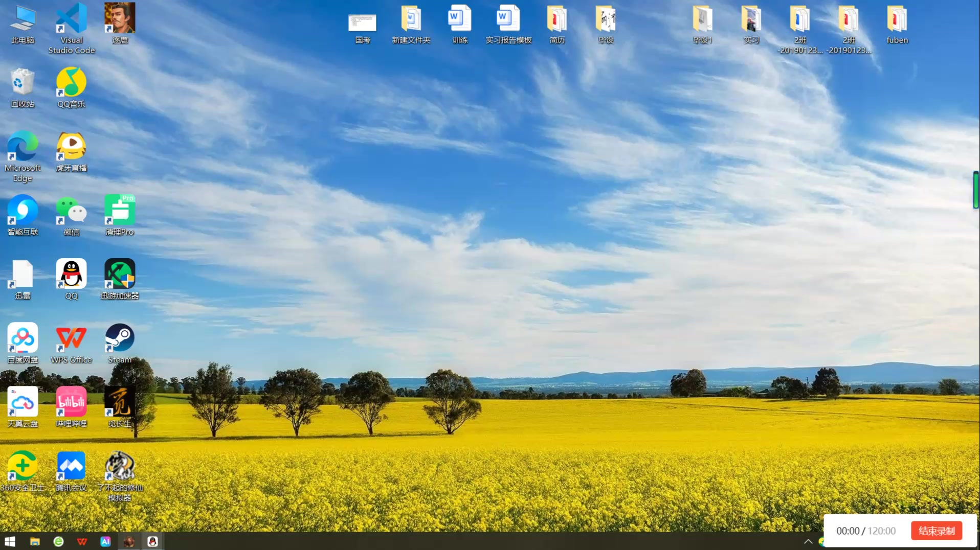
Task: Click the 实习报告模板 Word document
Action: [x=508, y=19]
